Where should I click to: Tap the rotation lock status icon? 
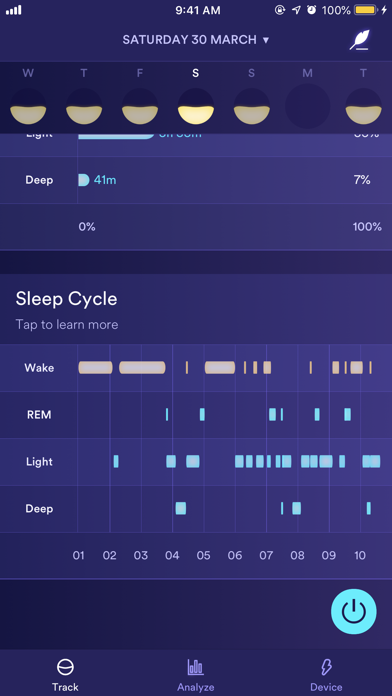pos(280,10)
